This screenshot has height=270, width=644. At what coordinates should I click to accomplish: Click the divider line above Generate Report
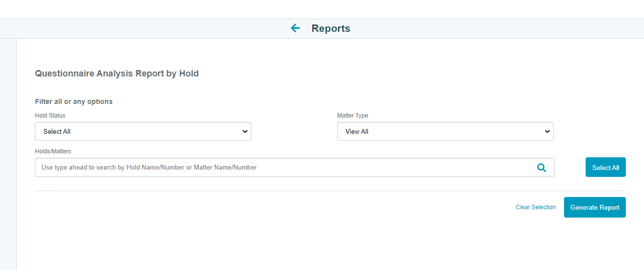coord(330,191)
